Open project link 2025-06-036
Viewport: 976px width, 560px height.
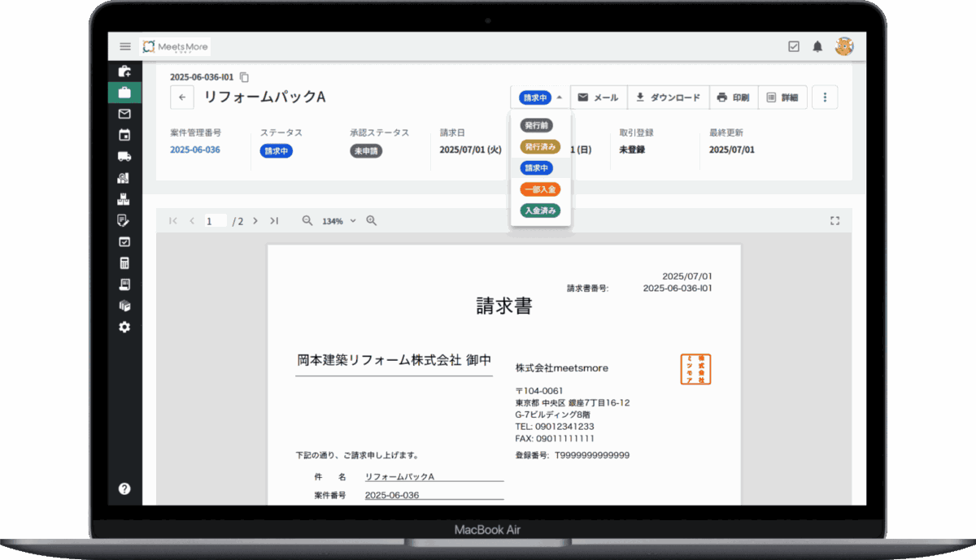click(x=195, y=150)
